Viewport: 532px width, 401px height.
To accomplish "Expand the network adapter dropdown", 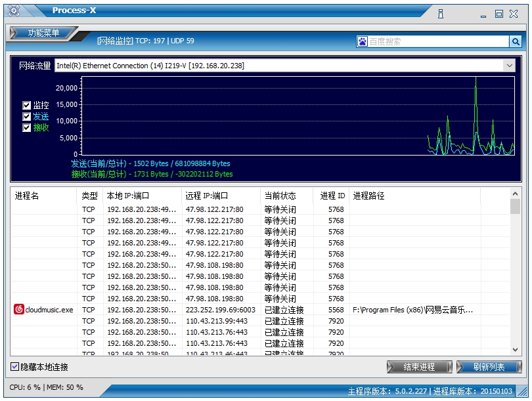I will pyautogui.click(x=509, y=66).
